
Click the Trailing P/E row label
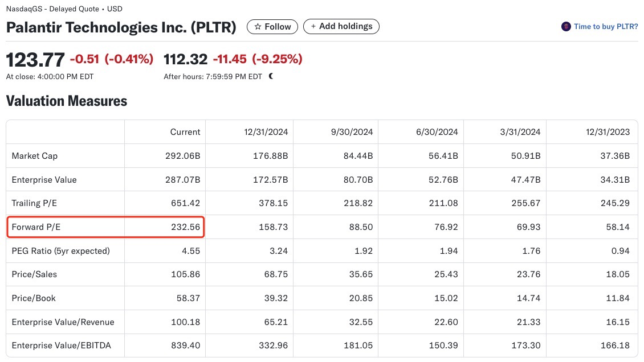[x=34, y=203]
